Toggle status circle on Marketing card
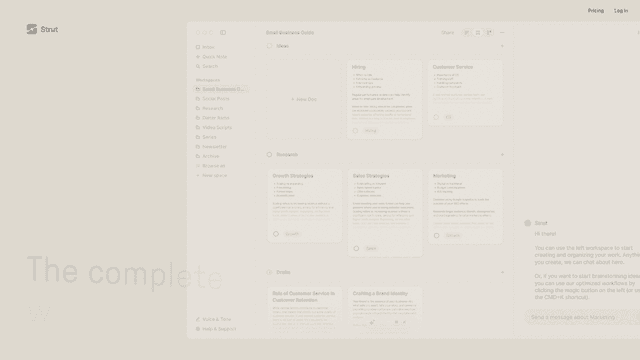 (436, 236)
